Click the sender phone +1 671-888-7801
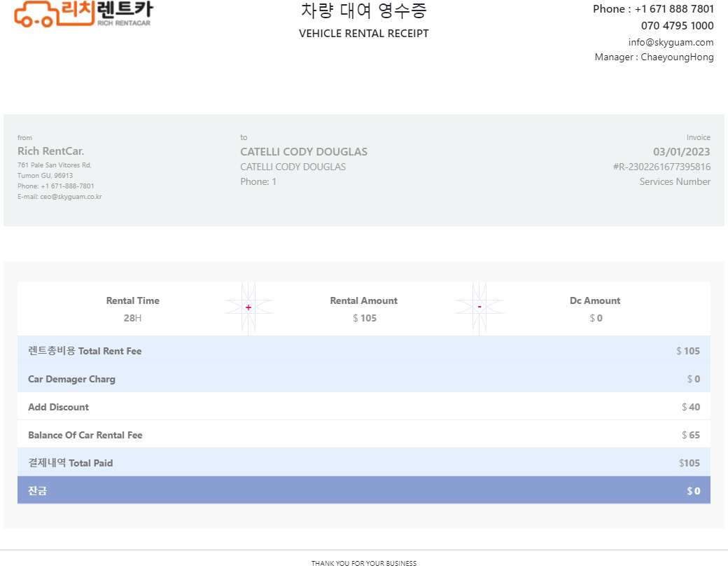This screenshot has height=568, width=728. click(x=67, y=186)
